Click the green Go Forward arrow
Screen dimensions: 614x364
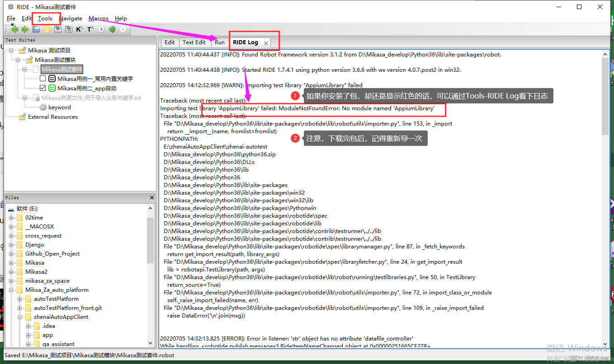(25, 29)
